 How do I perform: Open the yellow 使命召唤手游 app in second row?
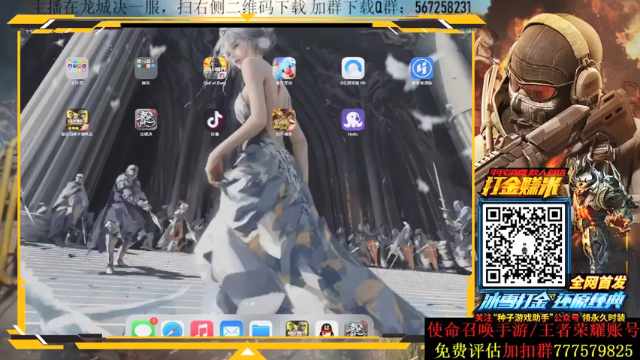click(x=77, y=120)
